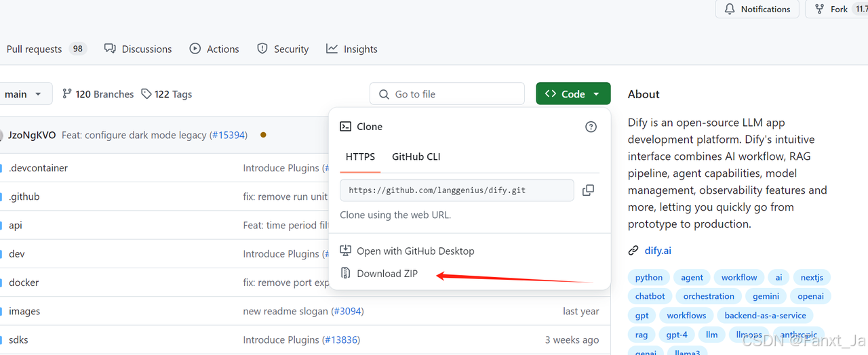Viewport: 868px width, 355px height.
Task: Select the python topic tag
Action: (649, 277)
